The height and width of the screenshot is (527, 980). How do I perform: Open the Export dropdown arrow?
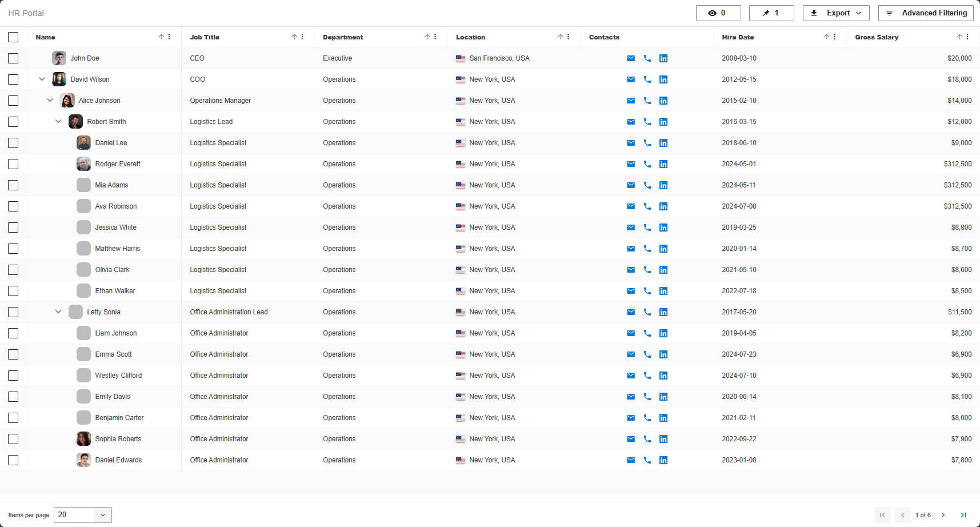(x=858, y=13)
